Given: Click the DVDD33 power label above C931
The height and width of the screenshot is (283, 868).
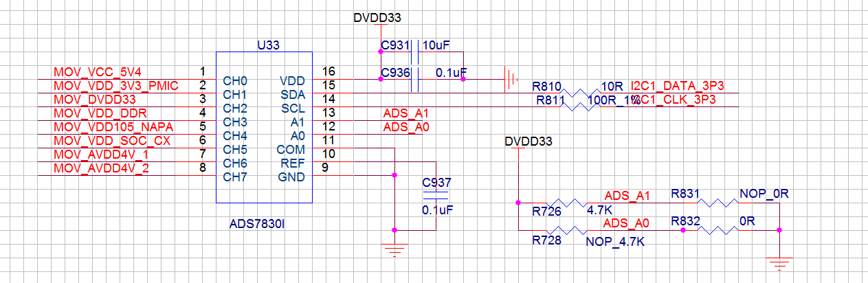Looking at the screenshot, I should (x=377, y=18).
